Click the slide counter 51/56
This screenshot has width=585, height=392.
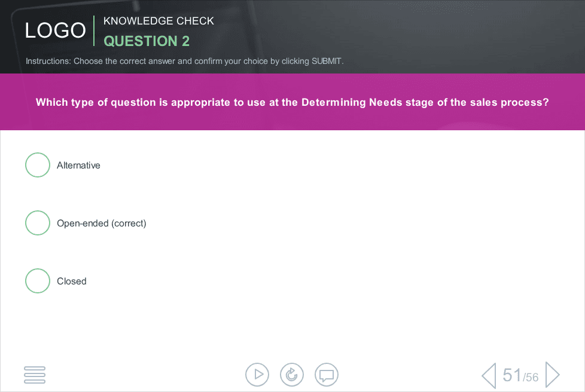(x=520, y=375)
